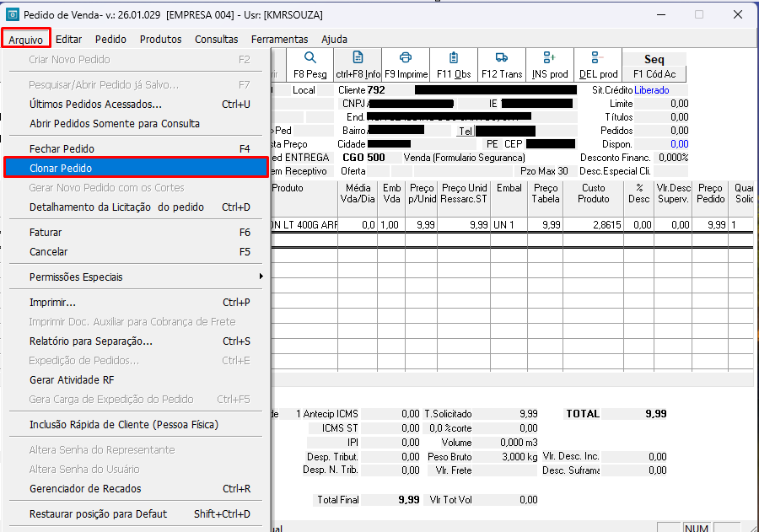Click the app icon in title bar
The width and height of the screenshot is (759, 532).
click(12, 14)
